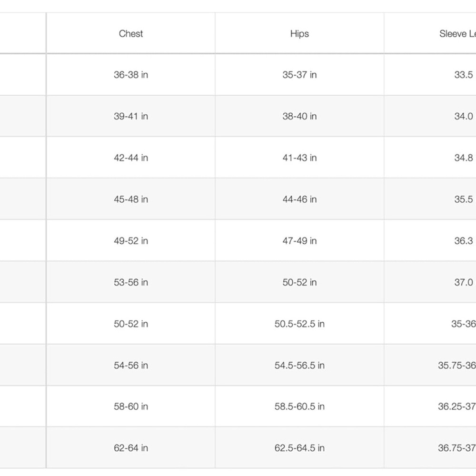
Task: Click the Chest column header
Action: tap(131, 33)
